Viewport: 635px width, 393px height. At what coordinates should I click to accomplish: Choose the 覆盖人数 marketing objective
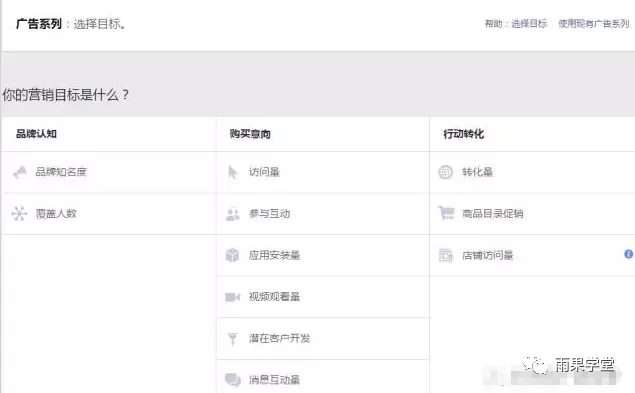109,214
